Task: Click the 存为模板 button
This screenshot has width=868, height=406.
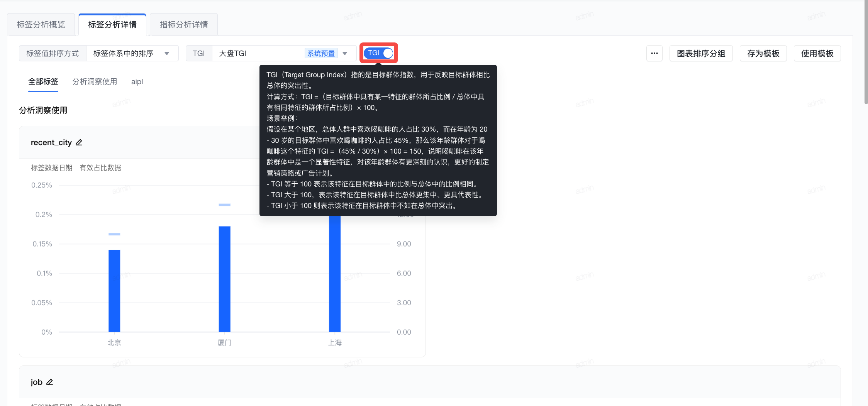Action: 763,53
